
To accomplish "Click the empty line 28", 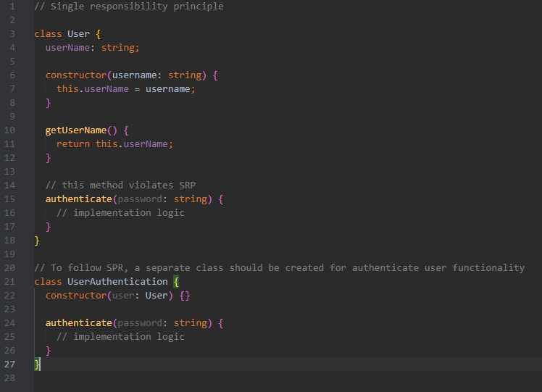I will [288, 378].
